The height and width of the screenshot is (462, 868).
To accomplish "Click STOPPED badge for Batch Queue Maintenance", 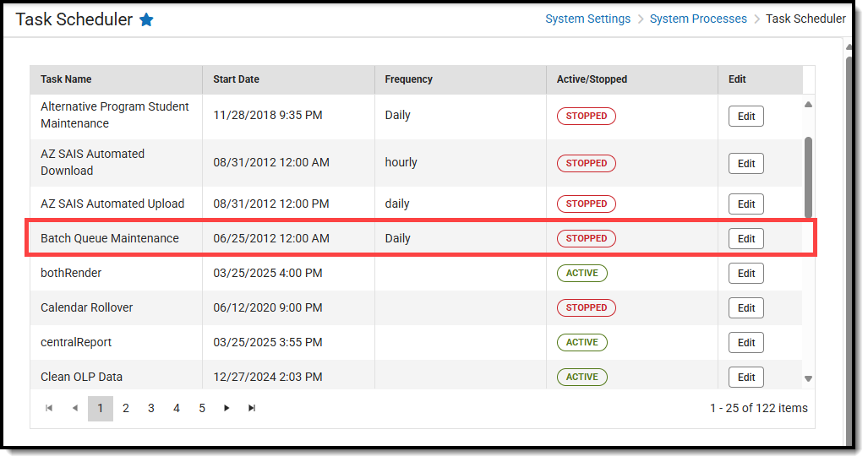I will tap(587, 238).
